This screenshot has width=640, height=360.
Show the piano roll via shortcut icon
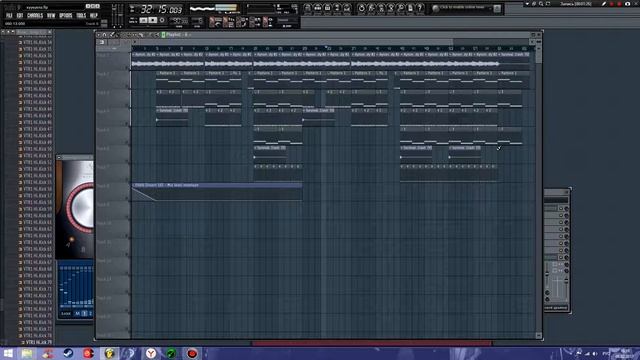click(327, 8)
